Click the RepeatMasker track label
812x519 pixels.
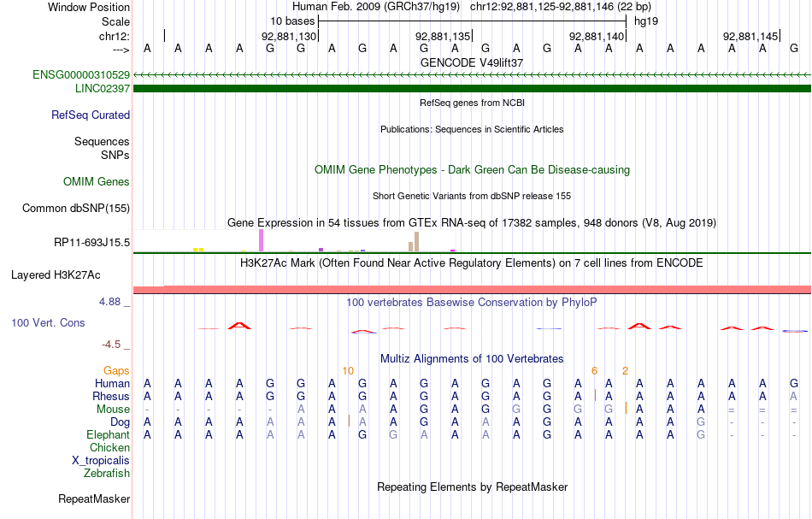pyautogui.click(x=94, y=498)
